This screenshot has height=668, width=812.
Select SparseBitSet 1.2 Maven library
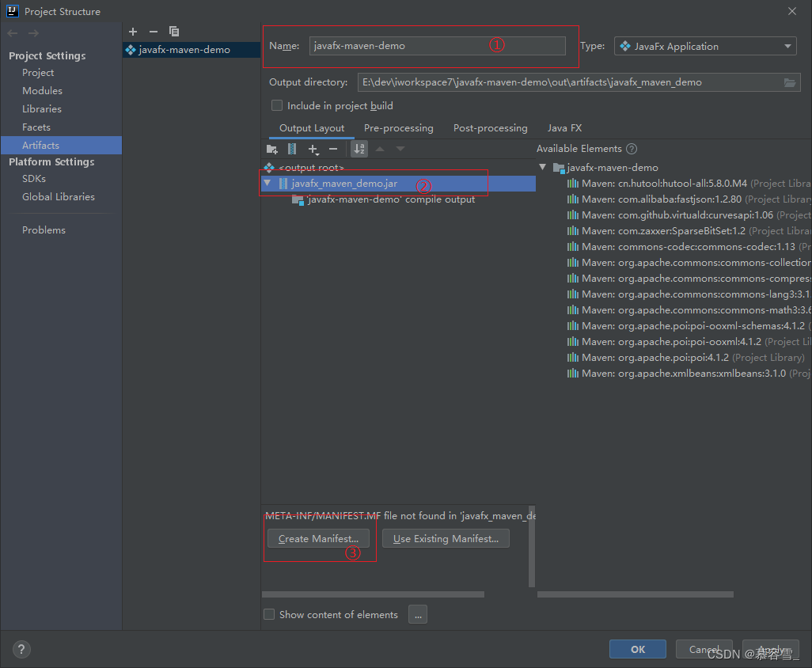point(689,231)
